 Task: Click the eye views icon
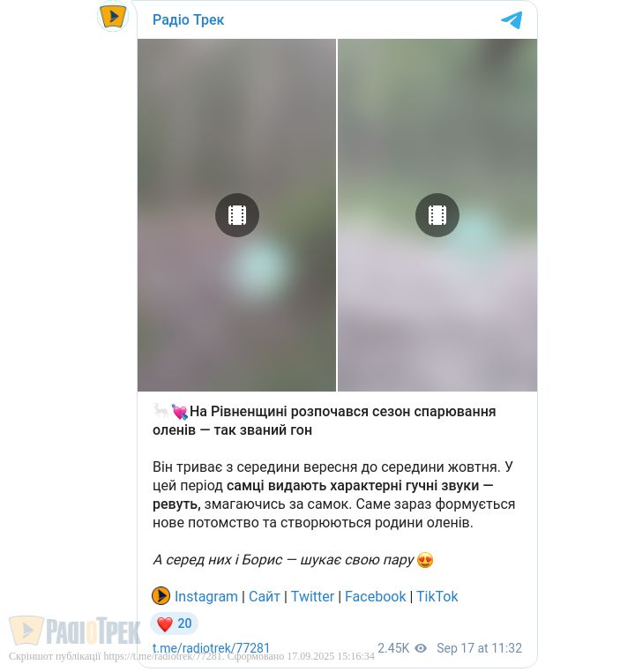click(421, 648)
